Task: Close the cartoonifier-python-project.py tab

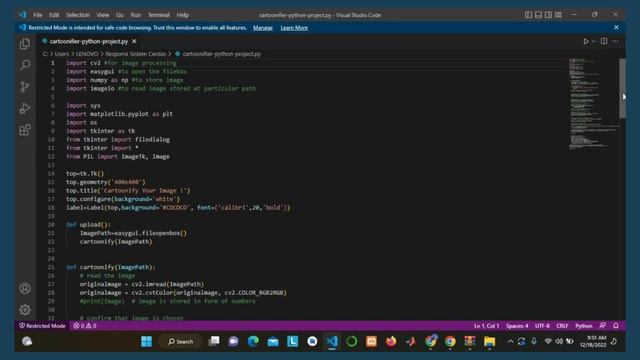Action: point(134,41)
